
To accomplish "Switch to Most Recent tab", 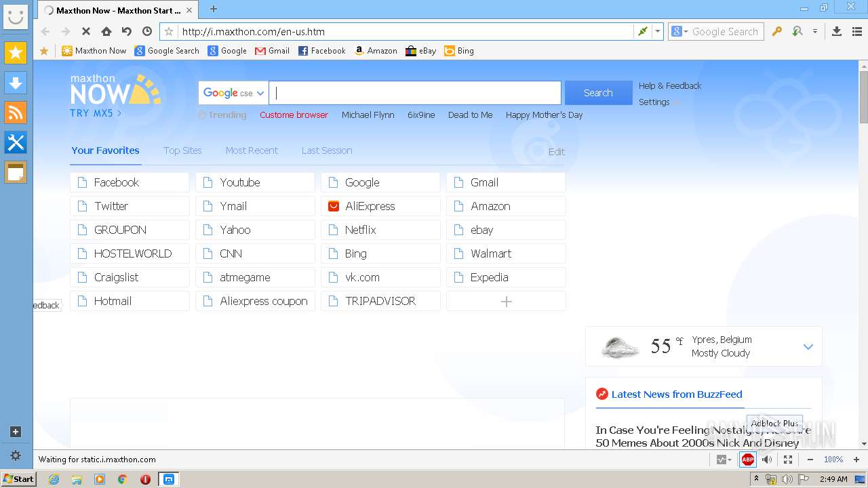I will pyautogui.click(x=252, y=150).
